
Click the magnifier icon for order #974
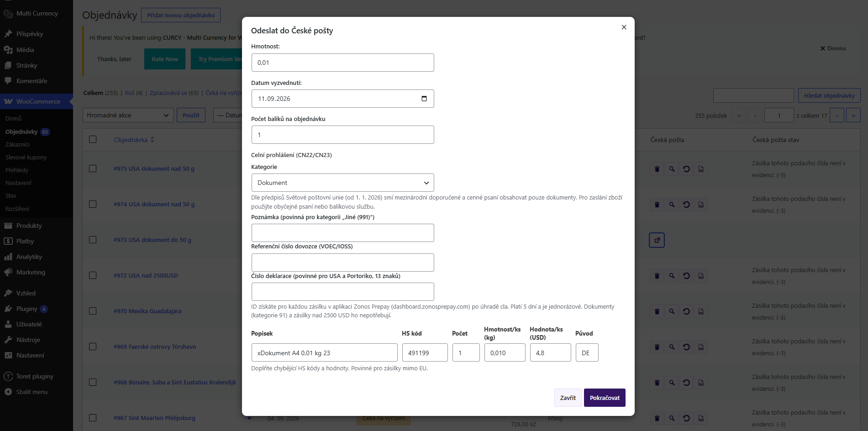(x=672, y=205)
